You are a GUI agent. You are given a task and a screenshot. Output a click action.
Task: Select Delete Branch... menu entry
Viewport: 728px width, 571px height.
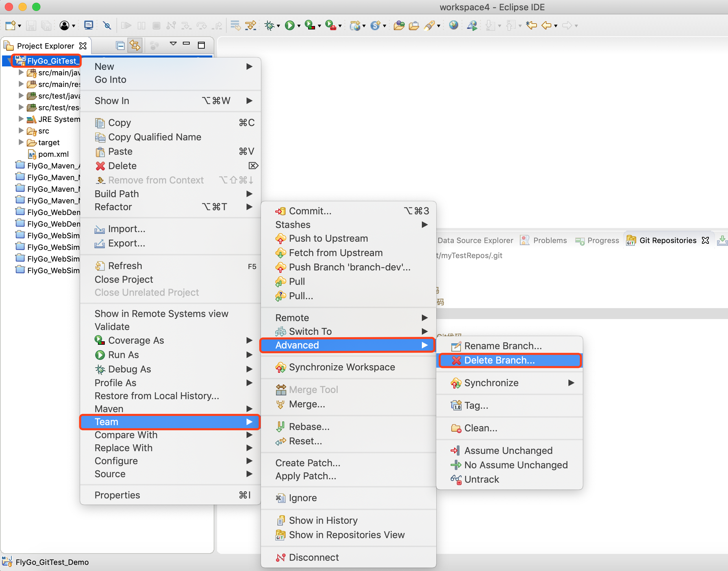pos(499,360)
